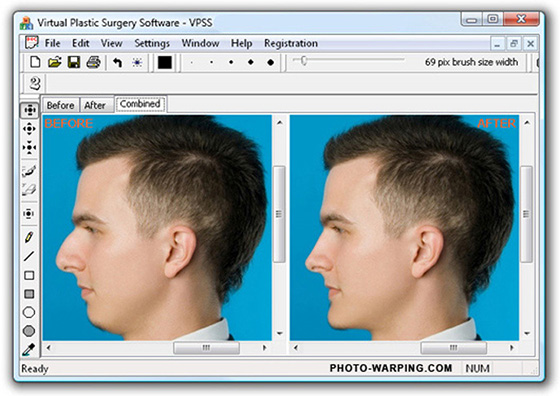Switch to the Before tab

(x=60, y=105)
